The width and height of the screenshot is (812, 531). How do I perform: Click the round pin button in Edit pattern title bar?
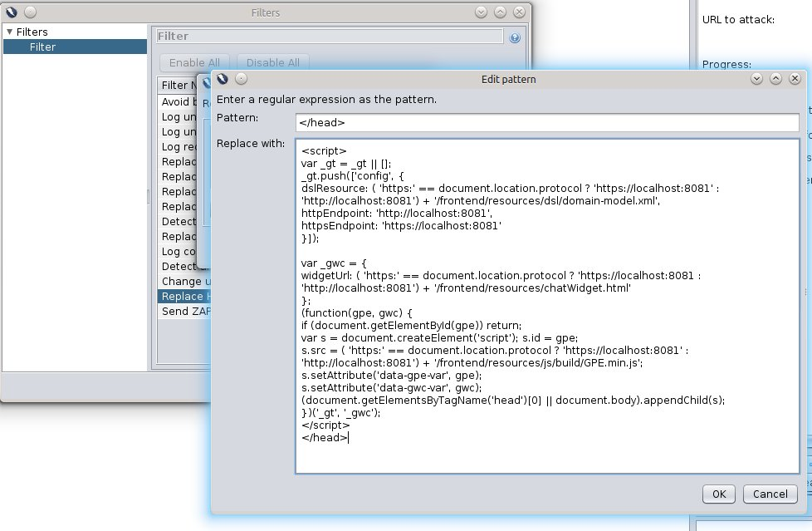pyautogui.click(x=242, y=79)
